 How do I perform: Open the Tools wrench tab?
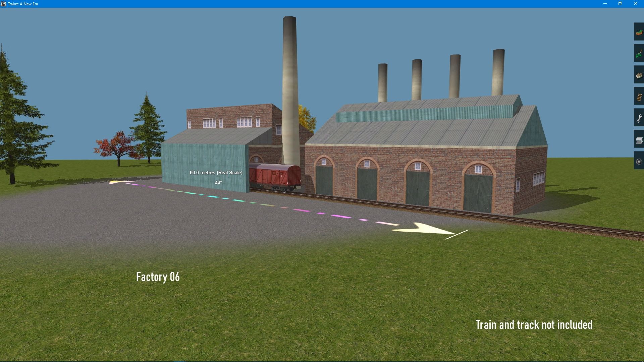pyautogui.click(x=639, y=118)
